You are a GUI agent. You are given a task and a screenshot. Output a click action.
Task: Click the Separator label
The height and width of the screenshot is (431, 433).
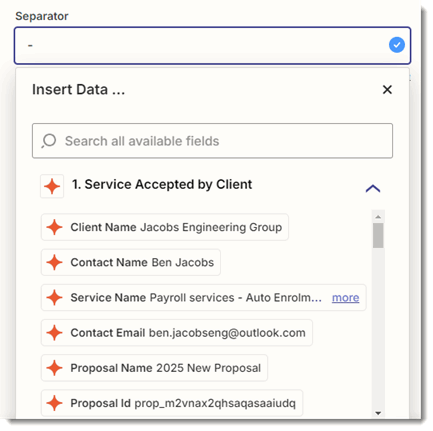[x=42, y=16]
